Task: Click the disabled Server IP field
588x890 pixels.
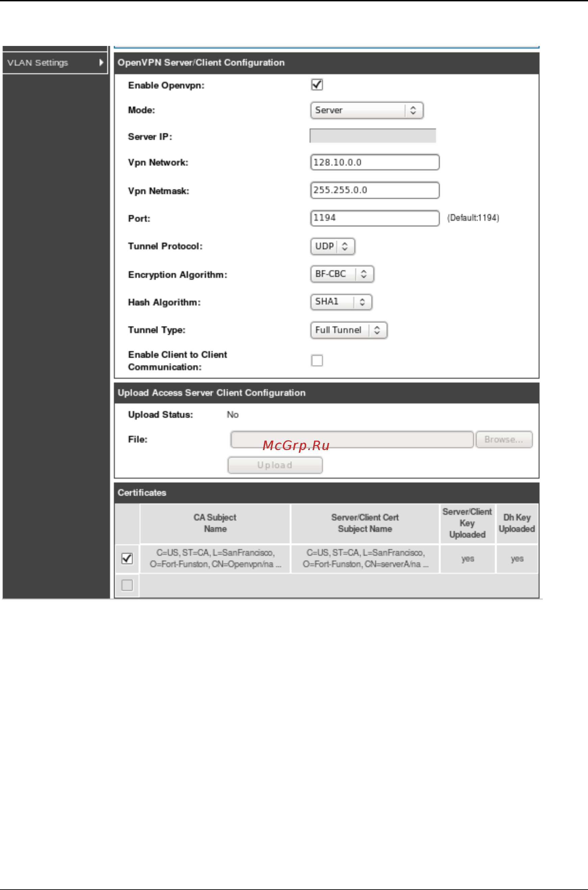Action: (x=373, y=136)
